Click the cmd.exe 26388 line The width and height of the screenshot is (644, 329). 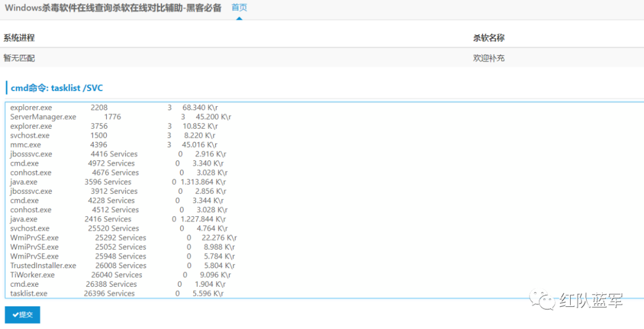click(118, 284)
